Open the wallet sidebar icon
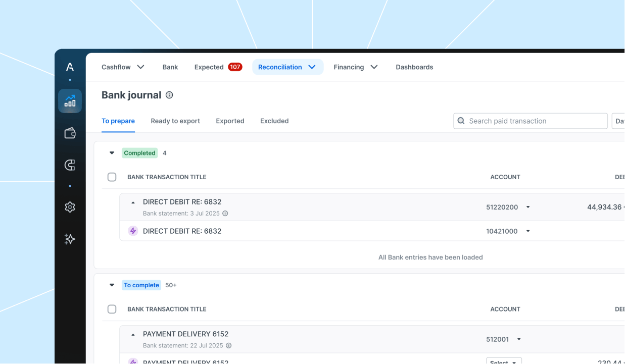The image size is (625, 364). click(x=70, y=133)
